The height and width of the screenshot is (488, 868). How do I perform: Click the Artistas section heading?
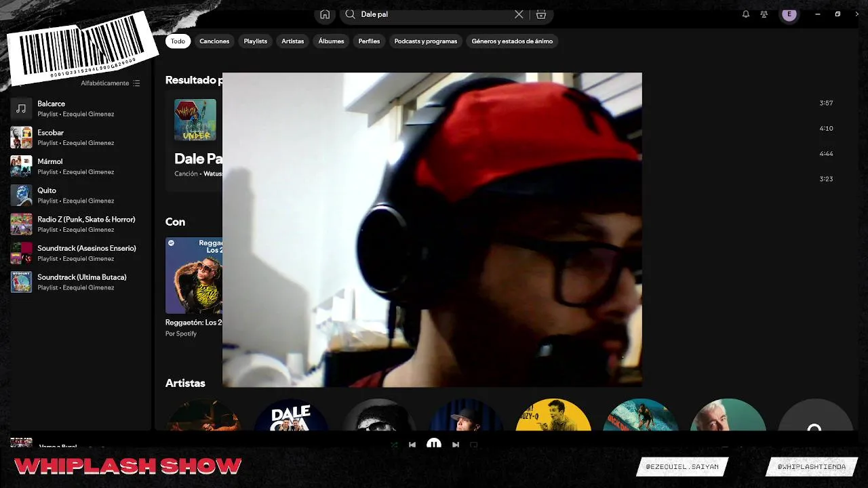[185, 384]
